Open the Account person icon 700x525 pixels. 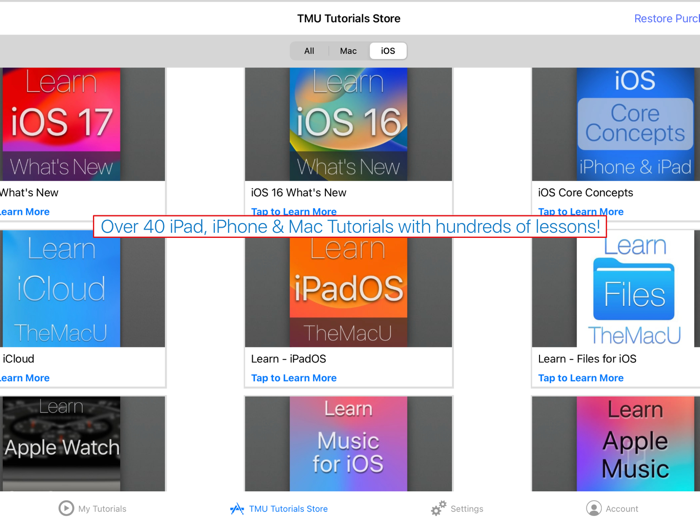pos(594,508)
